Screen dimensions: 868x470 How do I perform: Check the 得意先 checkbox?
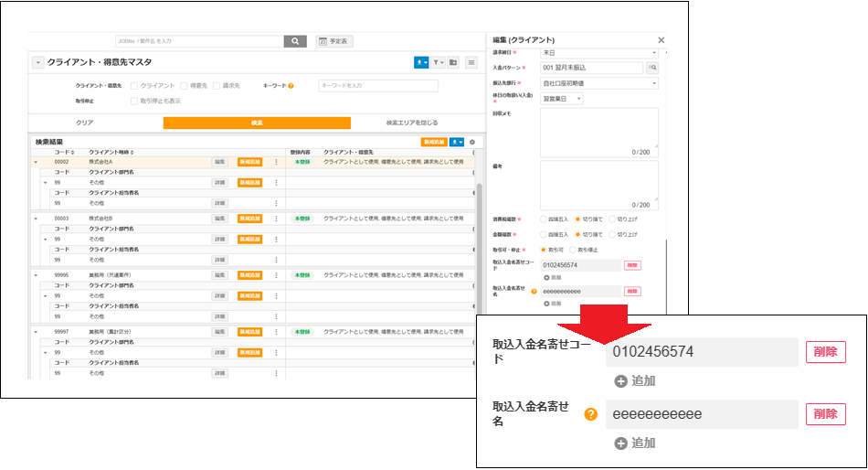pos(184,86)
